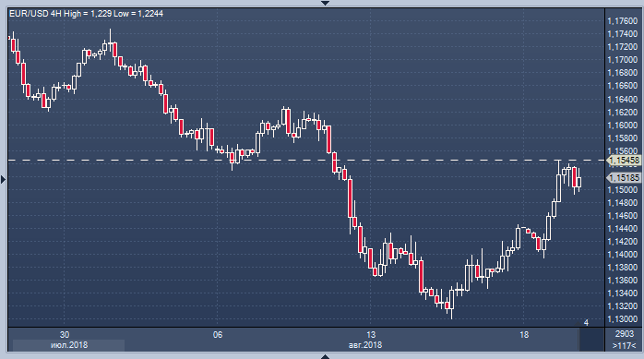Click the 1,13000 price axis label

click(x=622, y=319)
